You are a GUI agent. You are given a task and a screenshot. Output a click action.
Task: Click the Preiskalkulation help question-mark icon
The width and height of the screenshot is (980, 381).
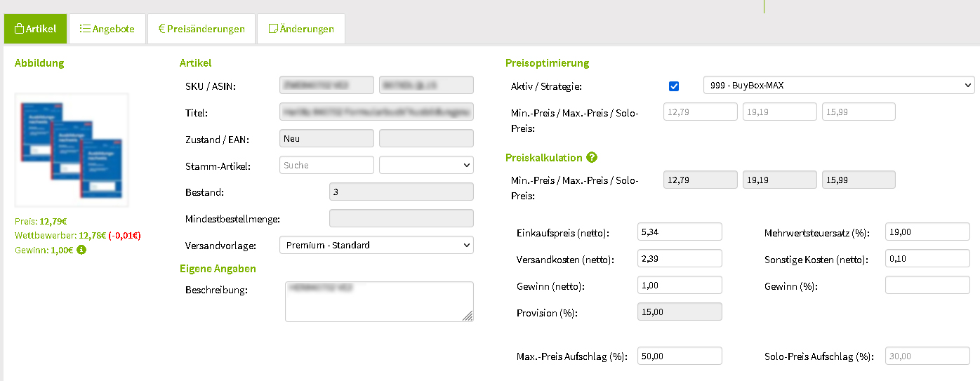(x=592, y=158)
